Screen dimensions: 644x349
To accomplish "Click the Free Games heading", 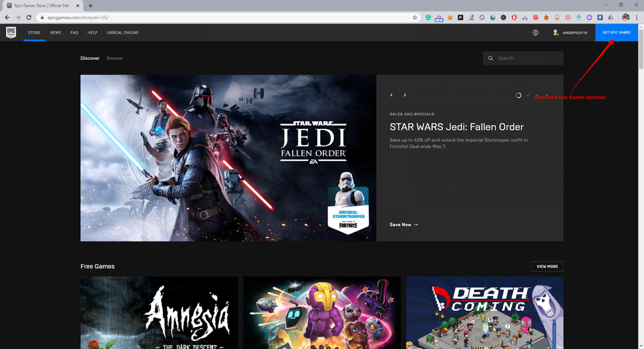I will tap(98, 266).
